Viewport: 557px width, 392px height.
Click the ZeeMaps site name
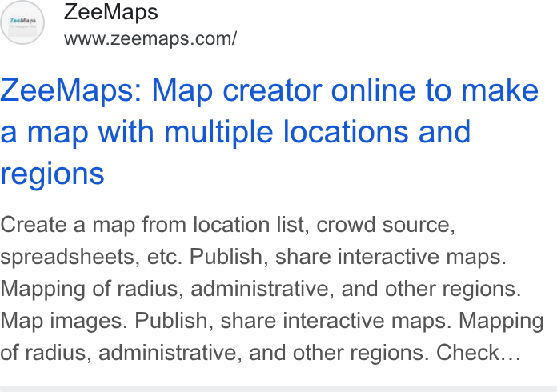(110, 12)
